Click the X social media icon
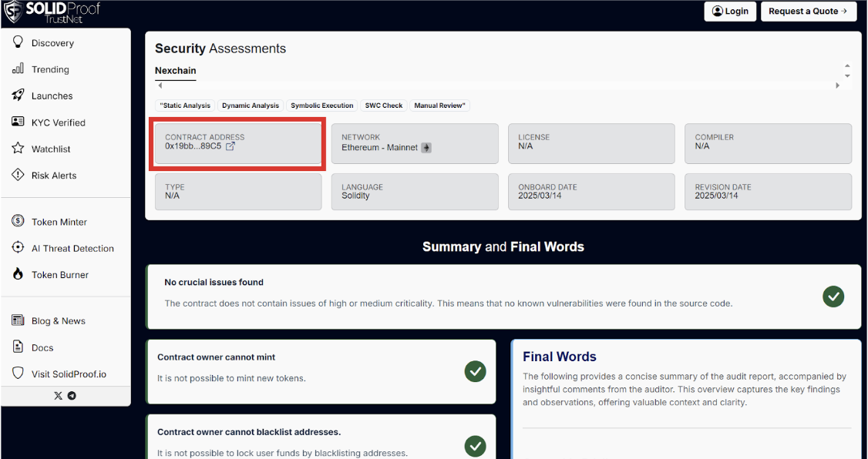Viewport: 868px width, 459px height. tap(58, 396)
